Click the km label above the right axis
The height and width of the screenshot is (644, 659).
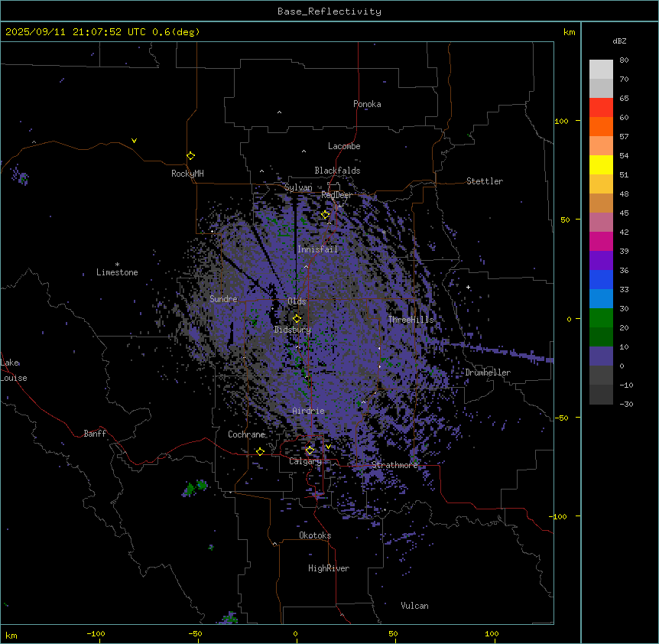[569, 32]
